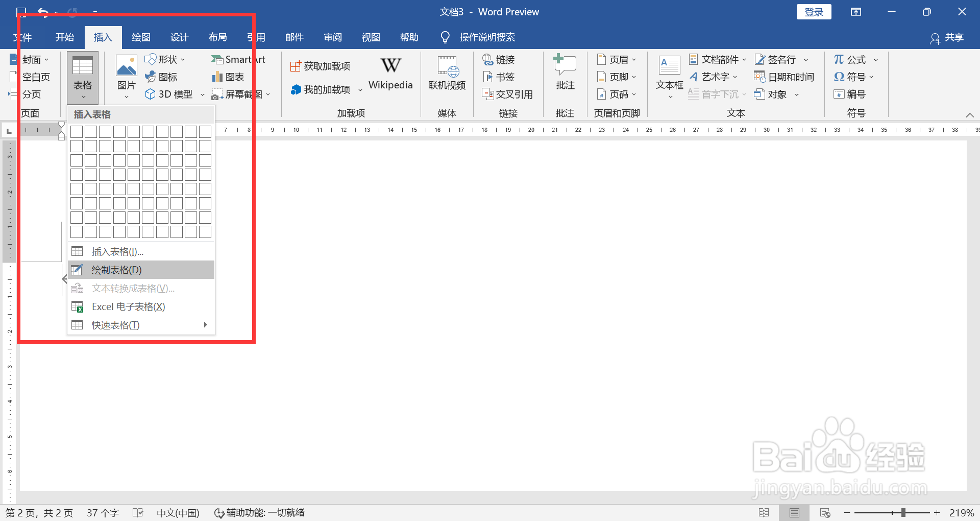Switch to the 设计 Design tab
The width and height of the screenshot is (980, 521).
pyautogui.click(x=179, y=37)
